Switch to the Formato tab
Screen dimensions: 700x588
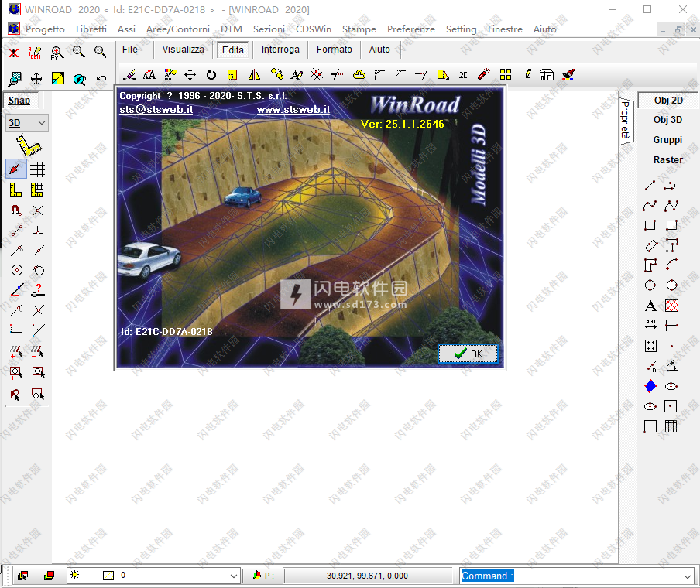coord(334,50)
